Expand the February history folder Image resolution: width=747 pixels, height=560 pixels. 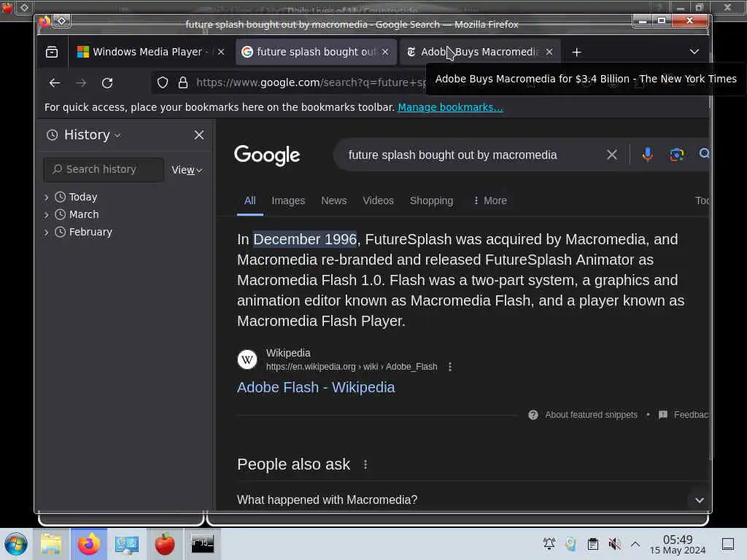[46, 233]
